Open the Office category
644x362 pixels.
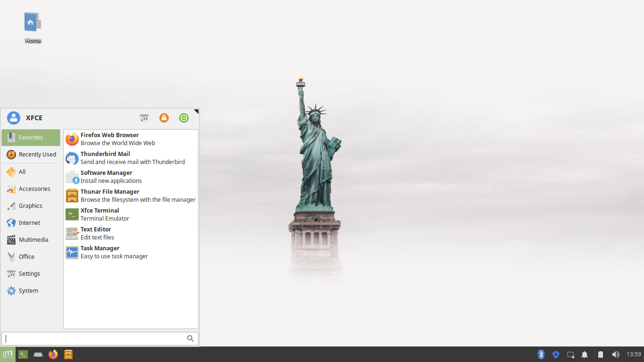click(31, 257)
